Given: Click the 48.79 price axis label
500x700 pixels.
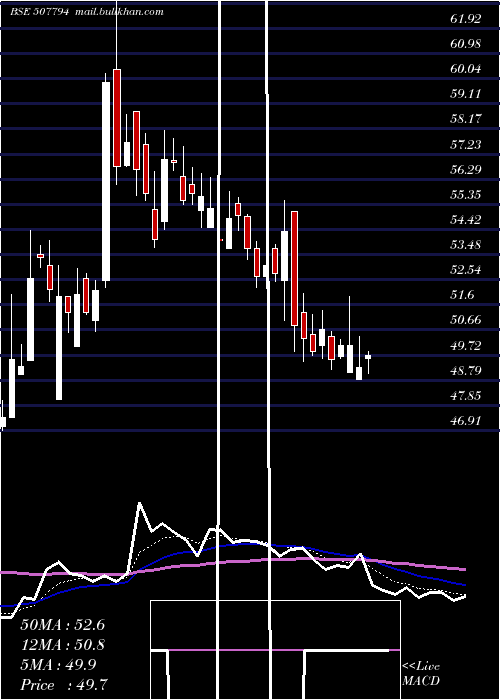Looking at the screenshot, I should tap(466, 371).
